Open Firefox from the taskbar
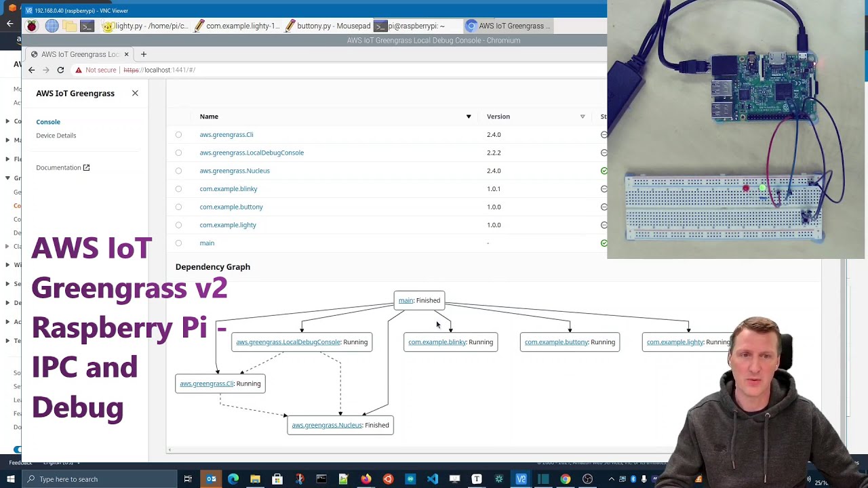The width and height of the screenshot is (868, 488). click(366, 479)
